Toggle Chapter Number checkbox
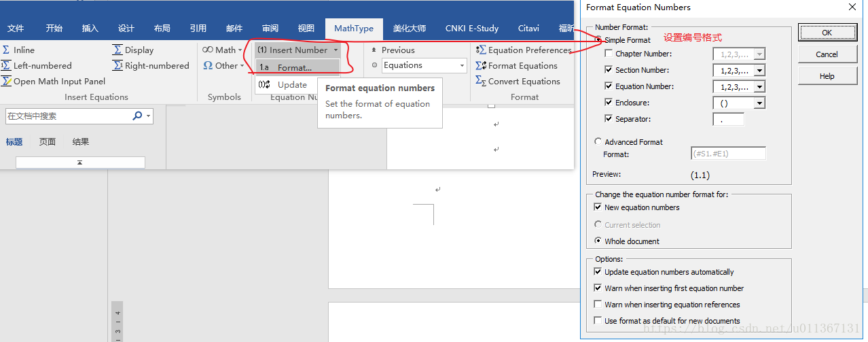Screen dimensions: 868x342 click(609, 54)
